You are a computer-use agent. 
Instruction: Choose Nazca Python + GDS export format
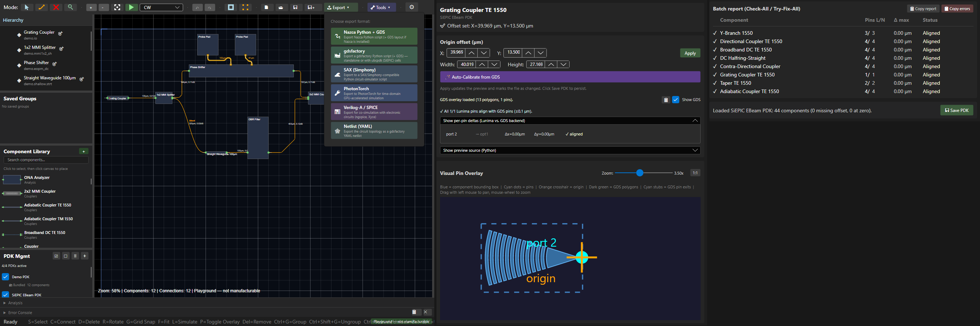[x=374, y=37]
